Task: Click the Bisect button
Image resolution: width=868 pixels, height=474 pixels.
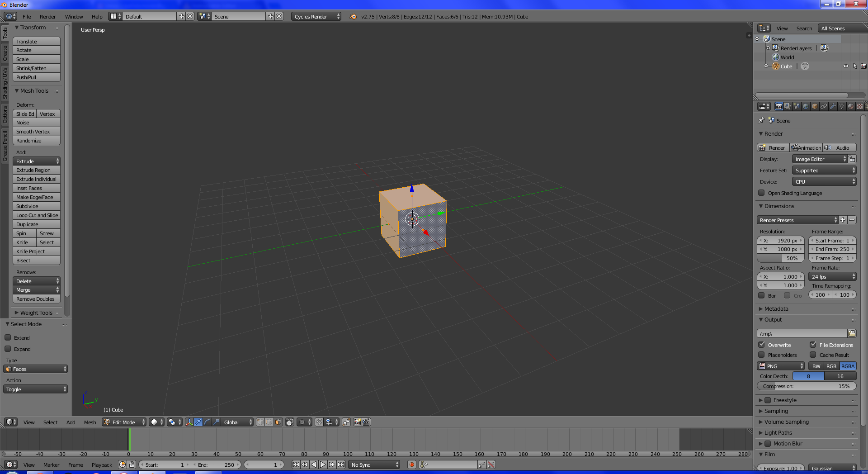Action: click(37, 261)
